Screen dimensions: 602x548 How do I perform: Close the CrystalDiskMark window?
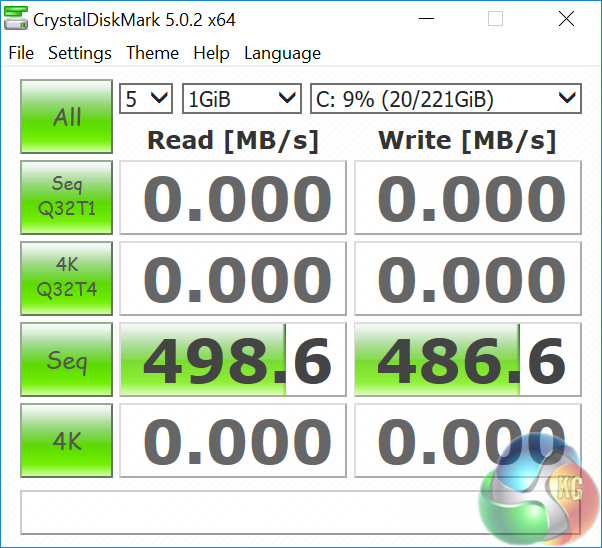(x=566, y=18)
